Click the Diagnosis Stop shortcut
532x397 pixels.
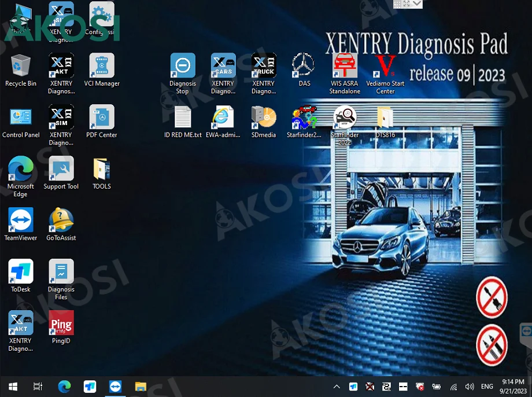[183, 66]
